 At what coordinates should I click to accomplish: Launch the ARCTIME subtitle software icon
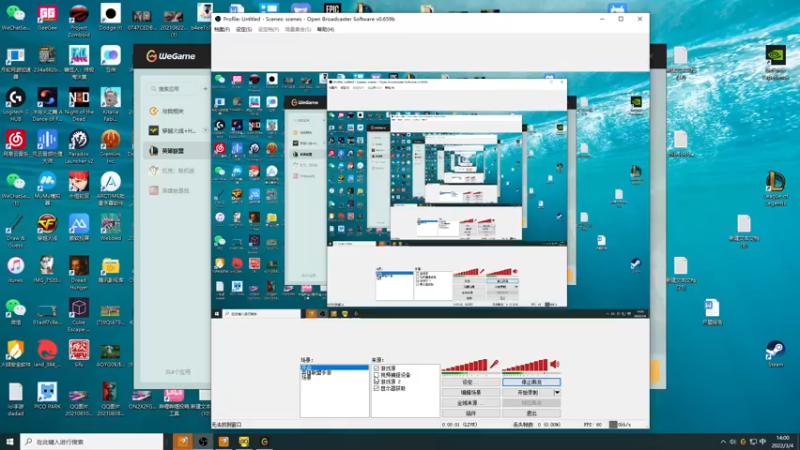point(110,189)
